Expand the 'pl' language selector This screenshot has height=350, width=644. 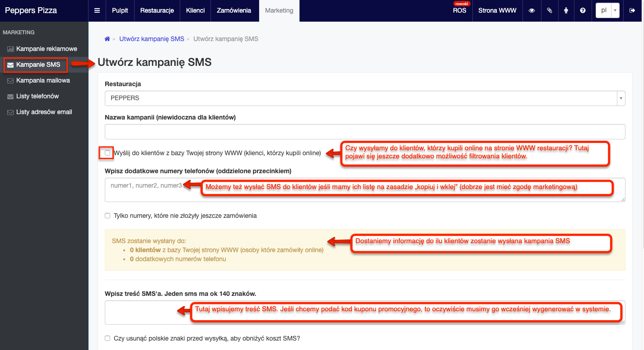click(607, 10)
